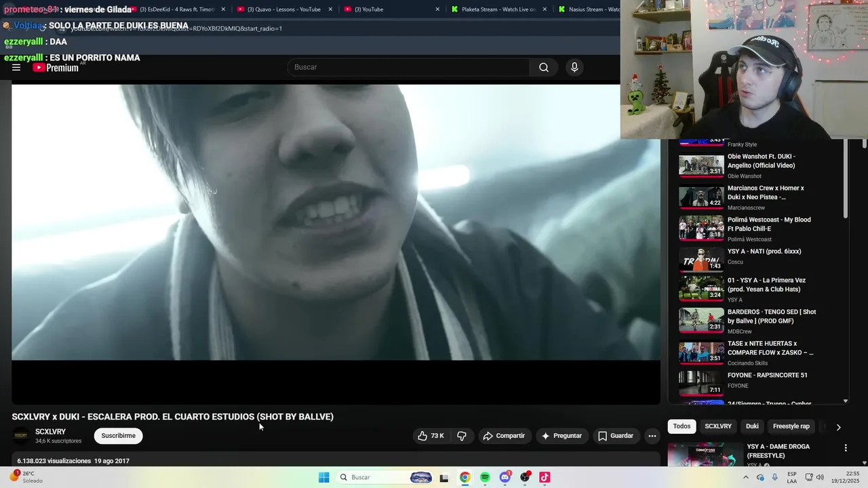
Task: Play 01 - YSY A - La Primera Vez
Action: tap(762, 288)
